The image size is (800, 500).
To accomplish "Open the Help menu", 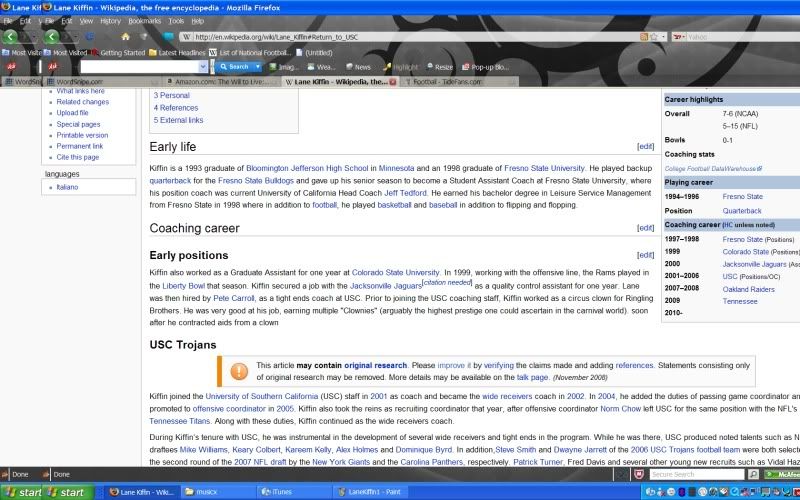I will coord(197,21).
